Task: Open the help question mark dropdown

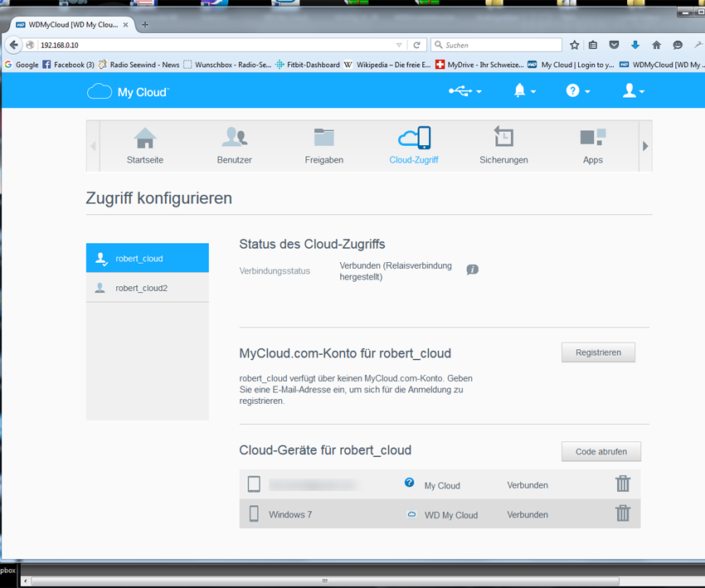Action: tap(578, 90)
